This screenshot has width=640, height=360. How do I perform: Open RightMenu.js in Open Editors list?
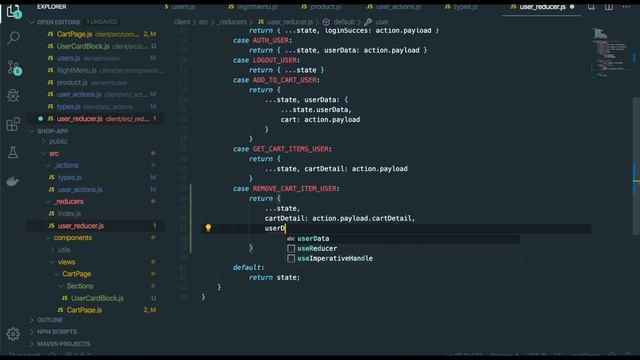96,71
